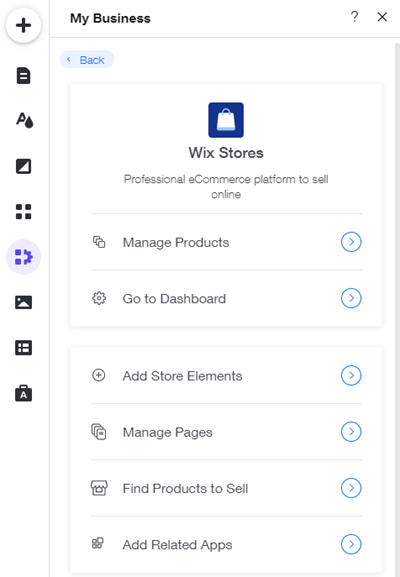
Task: Click the arrow beside Add Store Elements
Action: (351, 375)
